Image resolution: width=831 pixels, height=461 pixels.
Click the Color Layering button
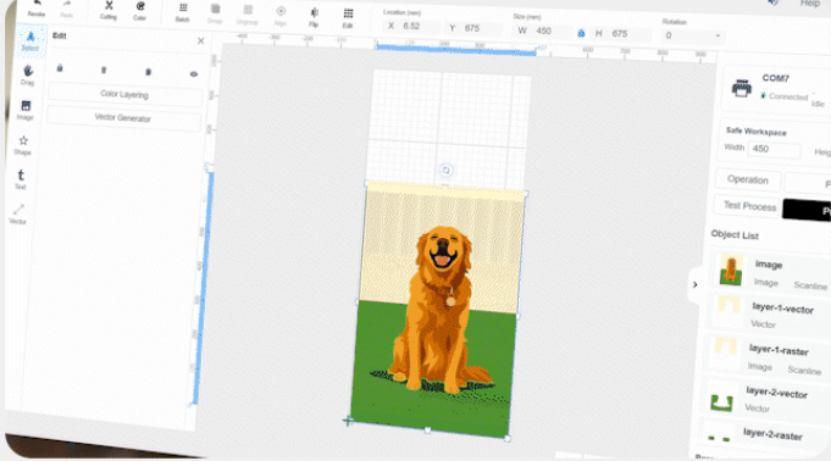point(125,94)
